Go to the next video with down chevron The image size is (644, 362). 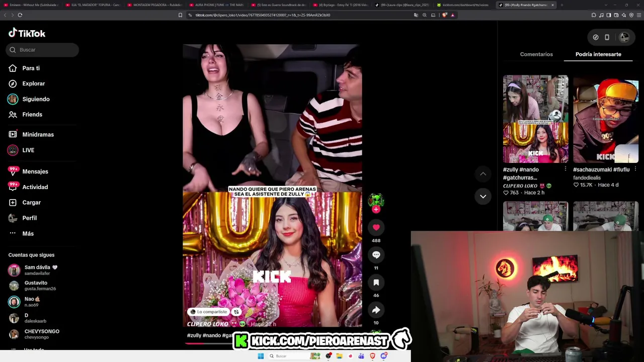point(483,197)
